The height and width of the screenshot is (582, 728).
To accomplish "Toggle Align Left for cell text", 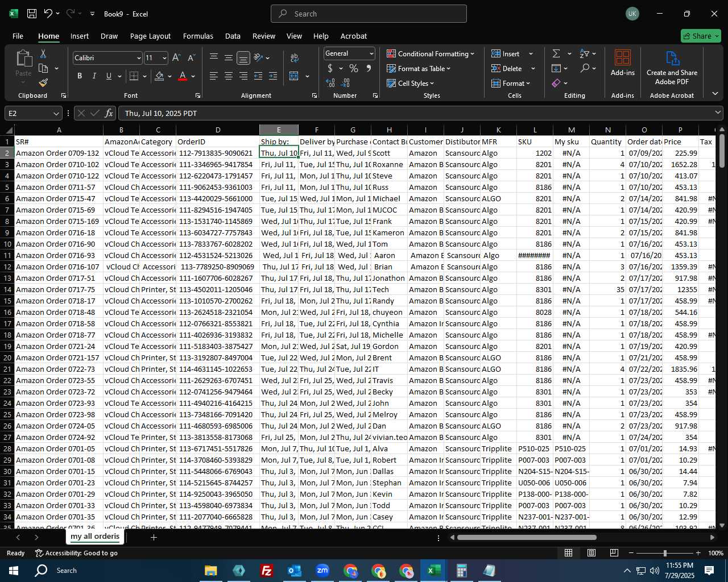I will pos(214,76).
